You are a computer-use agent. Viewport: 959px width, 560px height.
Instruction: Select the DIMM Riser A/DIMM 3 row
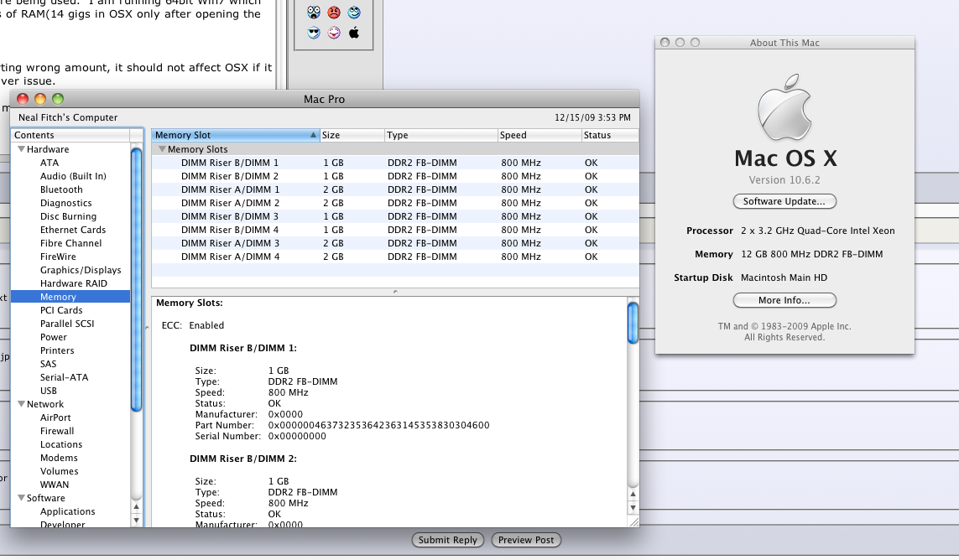tap(395, 243)
